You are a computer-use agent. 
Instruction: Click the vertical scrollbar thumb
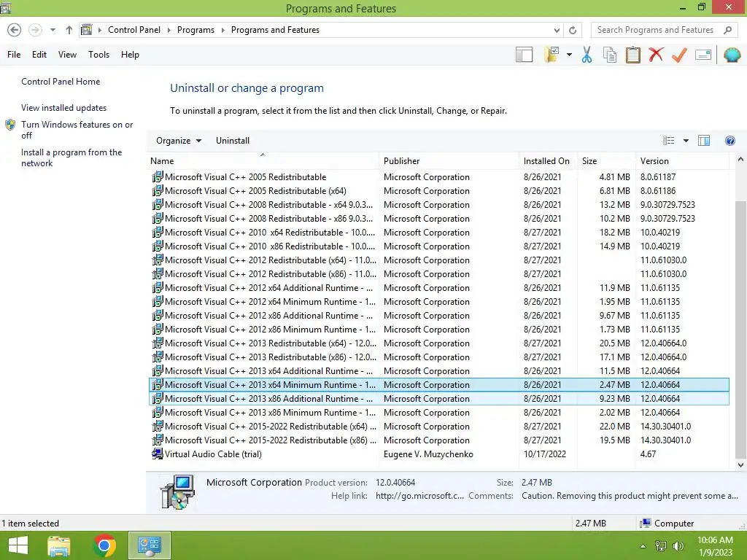tap(740, 329)
